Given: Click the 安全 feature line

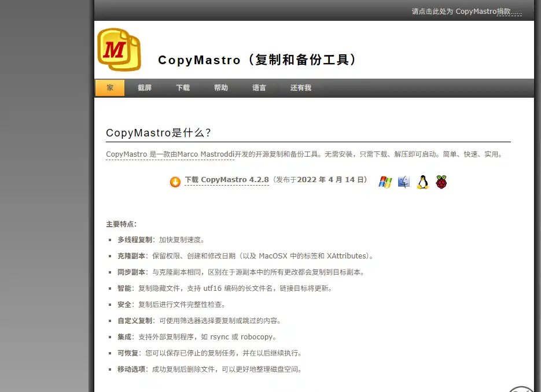Looking at the screenshot, I should 172,305.
